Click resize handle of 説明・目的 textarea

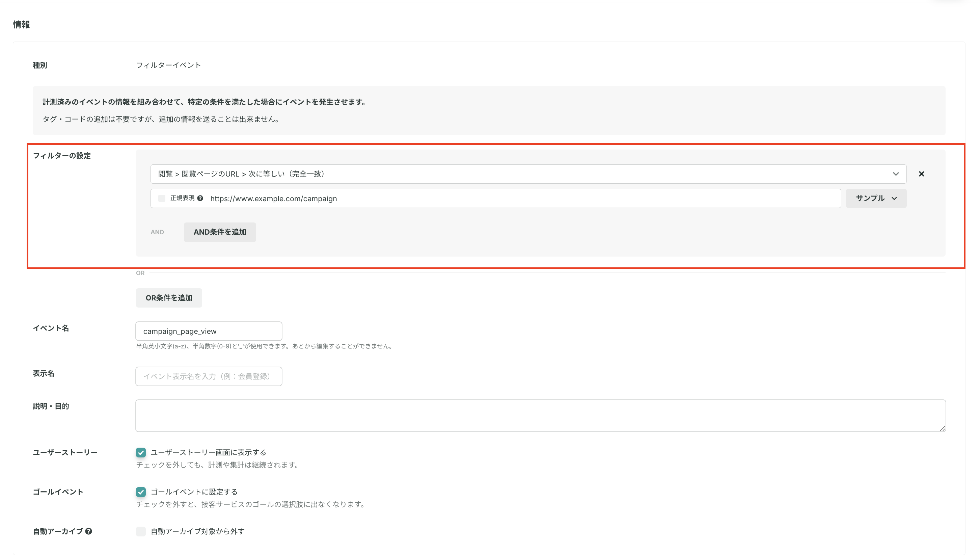tap(942, 428)
